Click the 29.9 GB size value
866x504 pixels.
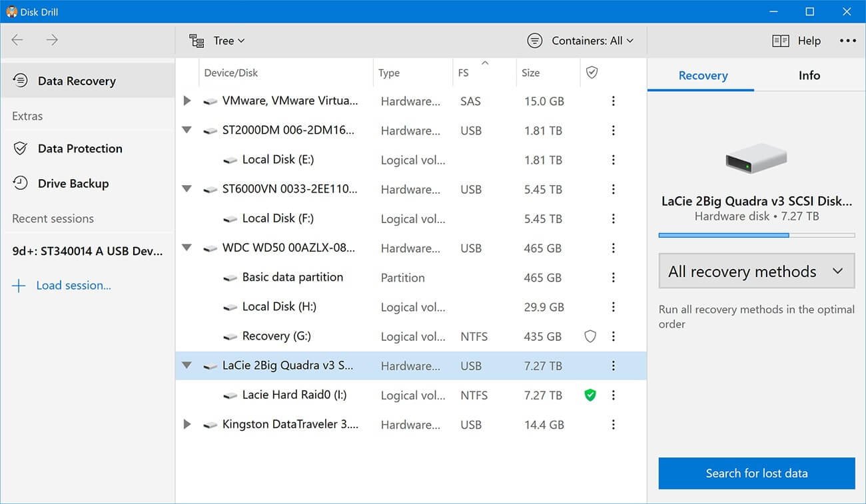point(544,307)
